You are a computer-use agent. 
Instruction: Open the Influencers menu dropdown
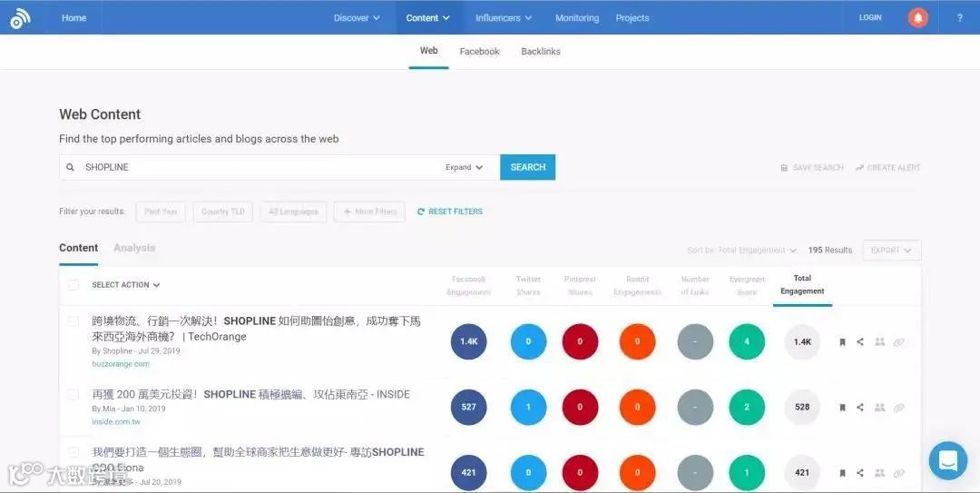click(x=503, y=18)
